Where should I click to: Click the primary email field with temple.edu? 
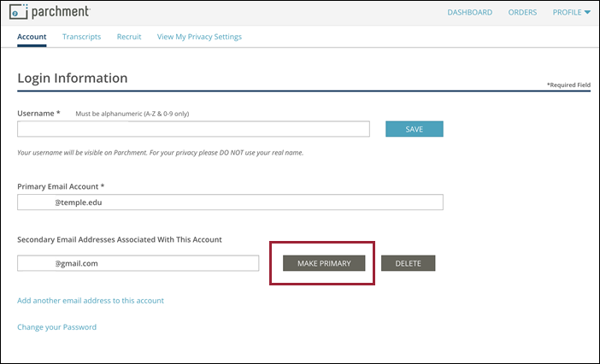tap(230, 203)
